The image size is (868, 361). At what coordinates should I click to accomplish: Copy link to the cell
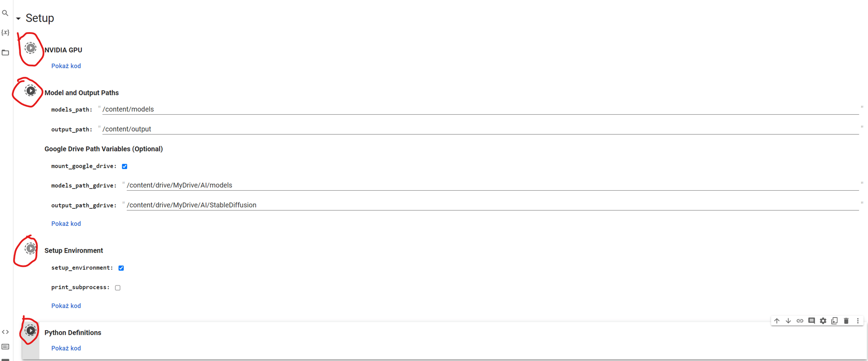point(800,321)
